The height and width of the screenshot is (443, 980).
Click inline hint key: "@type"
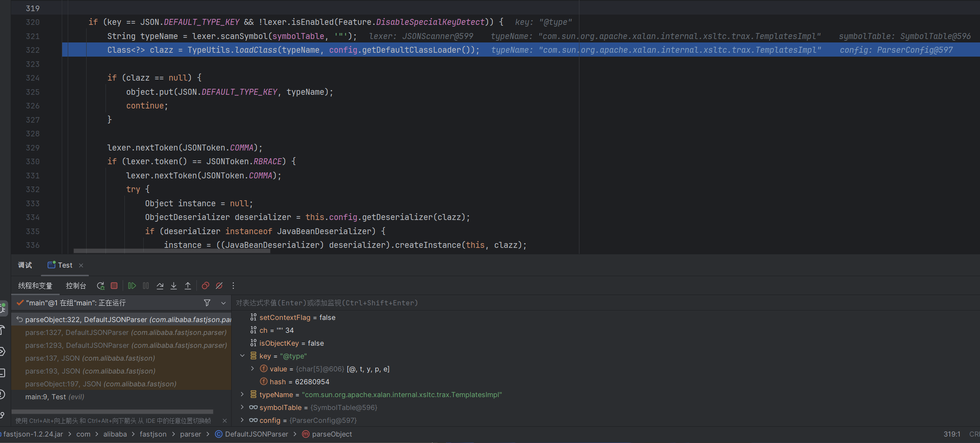pyautogui.click(x=543, y=22)
